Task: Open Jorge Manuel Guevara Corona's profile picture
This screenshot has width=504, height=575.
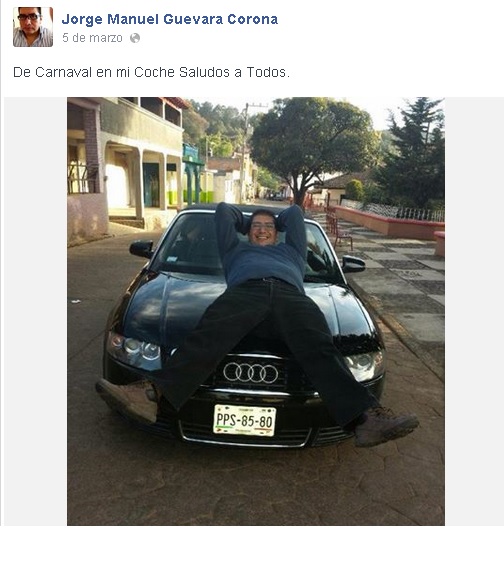Action: tap(33, 27)
